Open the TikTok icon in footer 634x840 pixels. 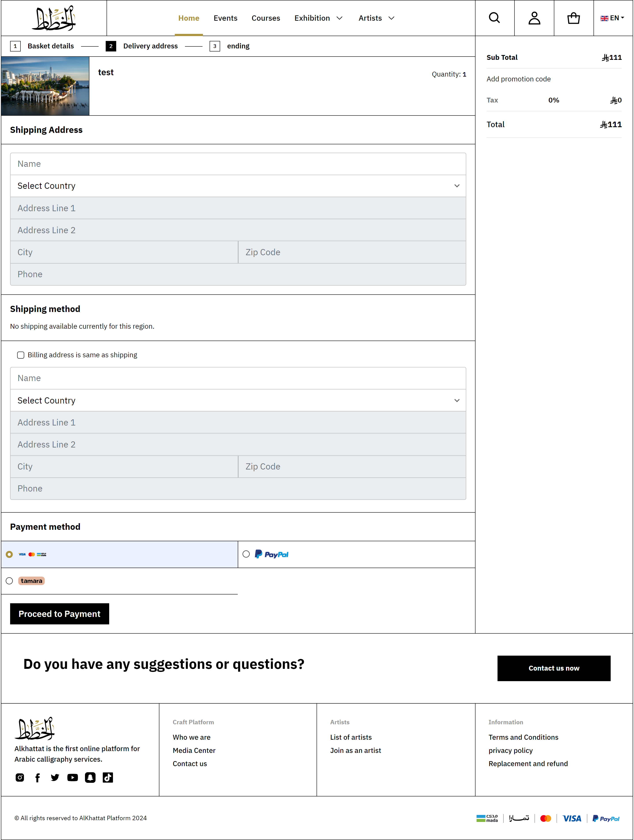click(x=108, y=777)
